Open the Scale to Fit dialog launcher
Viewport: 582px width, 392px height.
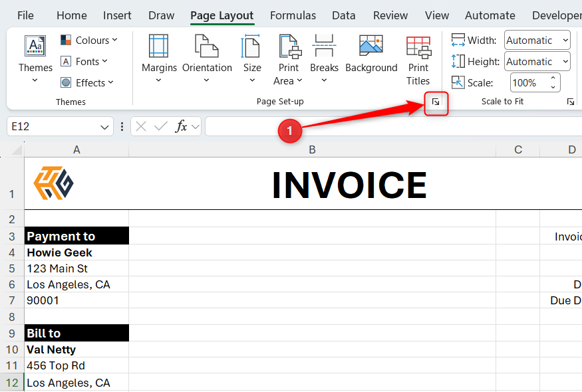[x=571, y=102]
